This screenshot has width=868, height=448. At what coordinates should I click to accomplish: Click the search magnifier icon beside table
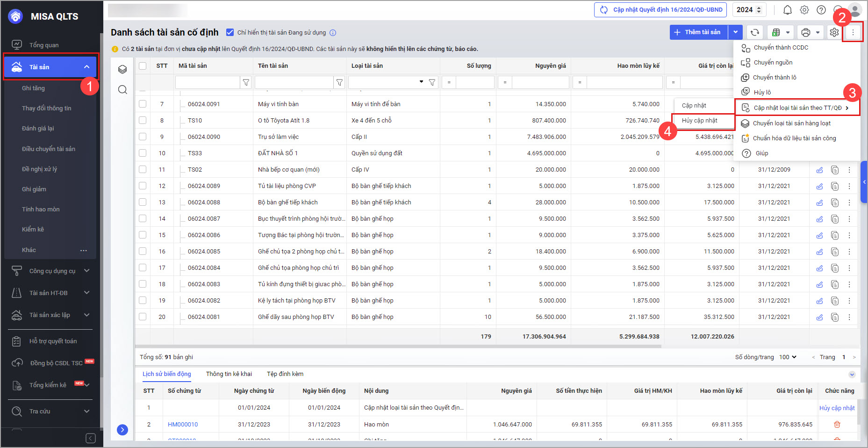pyautogui.click(x=122, y=90)
